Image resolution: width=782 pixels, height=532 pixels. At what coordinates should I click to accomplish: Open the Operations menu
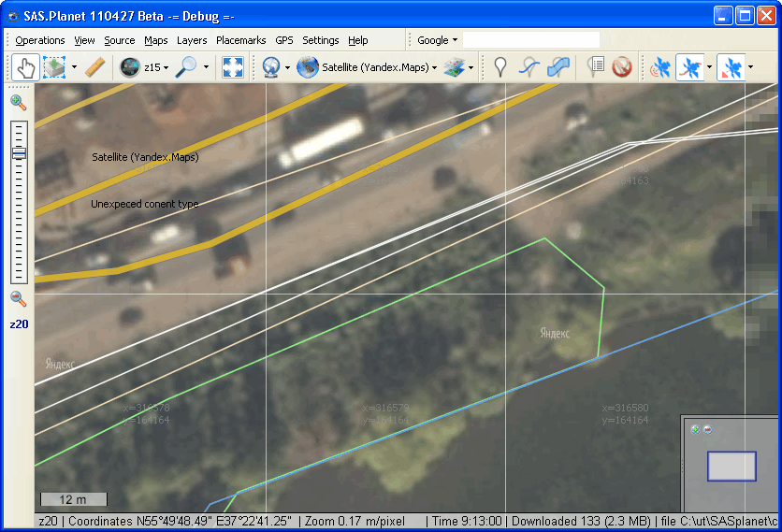pos(40,40)
